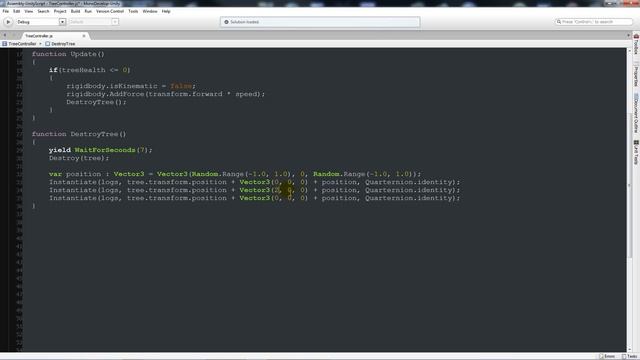
Task: Open the Errors pad in status bar
Action: pyautogui.click(x=607, y=356)
